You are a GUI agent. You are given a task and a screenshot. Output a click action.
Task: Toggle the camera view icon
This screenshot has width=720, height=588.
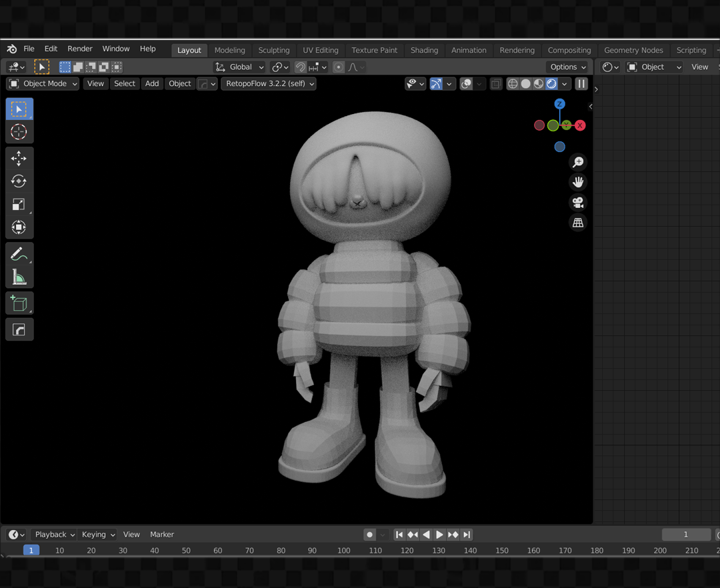(578, 203)
